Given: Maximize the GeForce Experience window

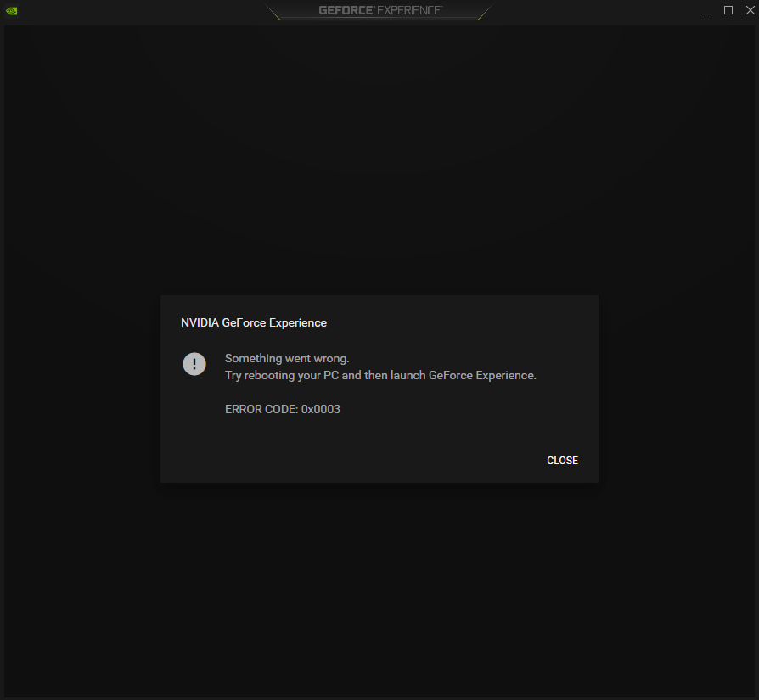Looking at the screenshot, I should click(x=728, y=10).
